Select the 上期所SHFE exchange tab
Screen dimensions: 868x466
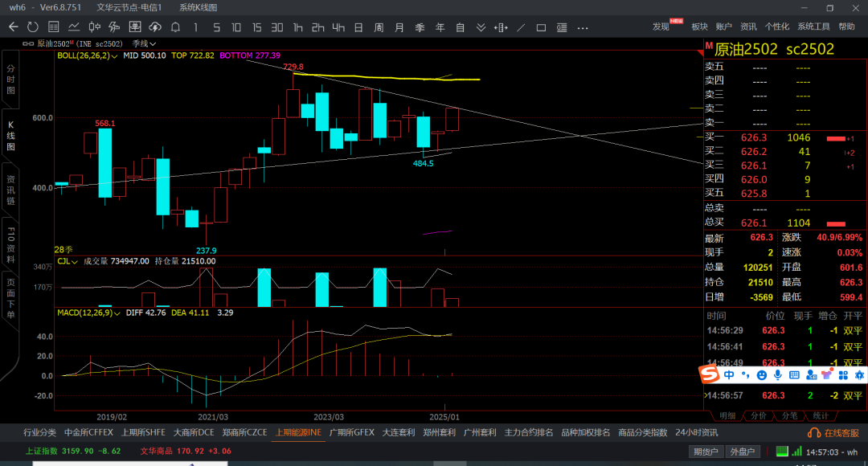(143, 433)
